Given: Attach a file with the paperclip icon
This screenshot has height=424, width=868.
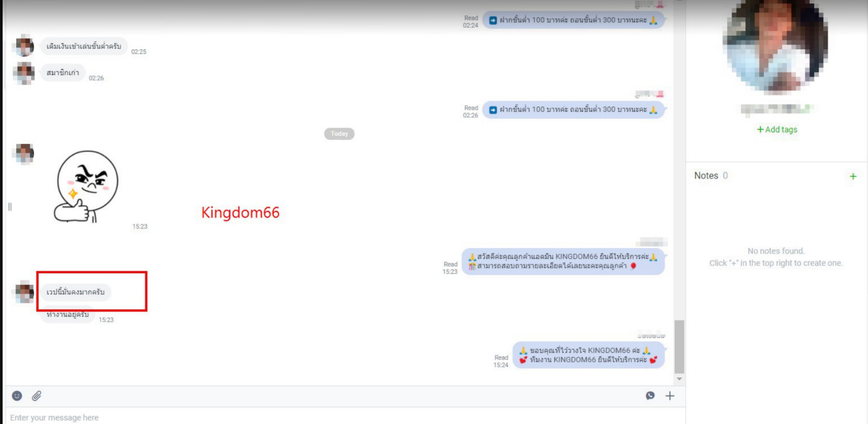Looking at the screenshot, I should click(x=36, y=396).
